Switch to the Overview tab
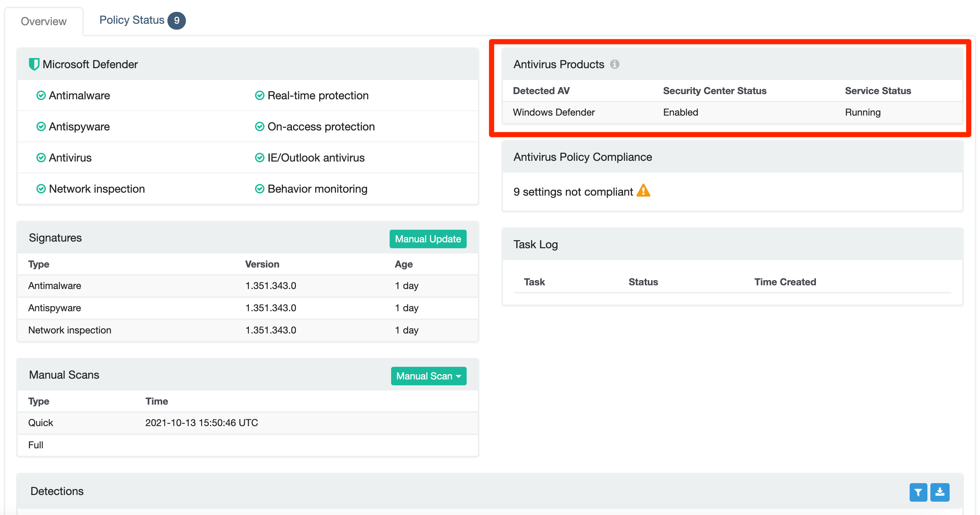The image size is (980, 515). [x=44, y=21]
